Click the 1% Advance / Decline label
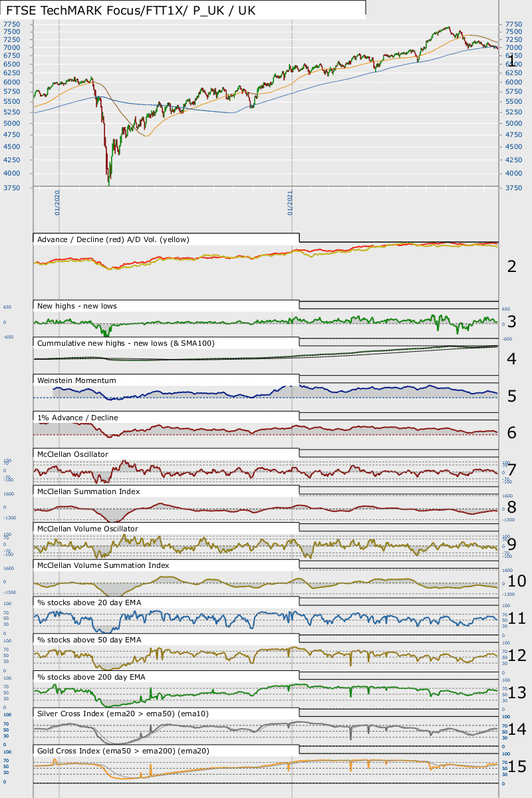532x798 pixels. click(77, 418)
